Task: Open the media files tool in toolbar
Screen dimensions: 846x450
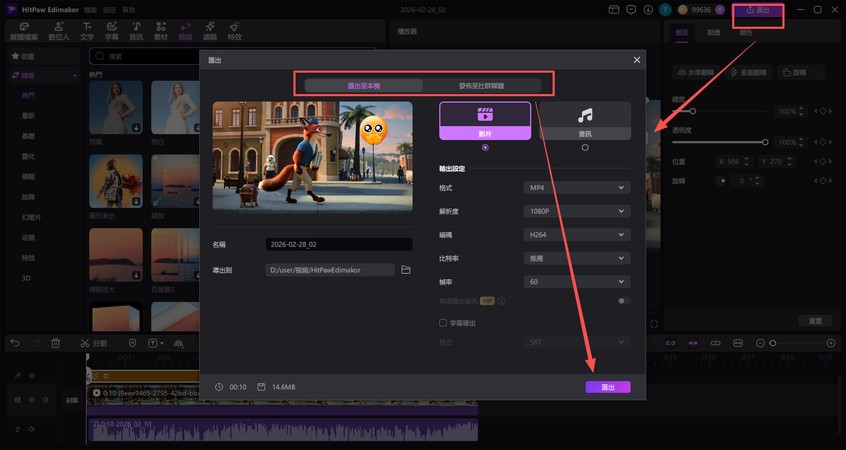Action: tap(24, 31)
